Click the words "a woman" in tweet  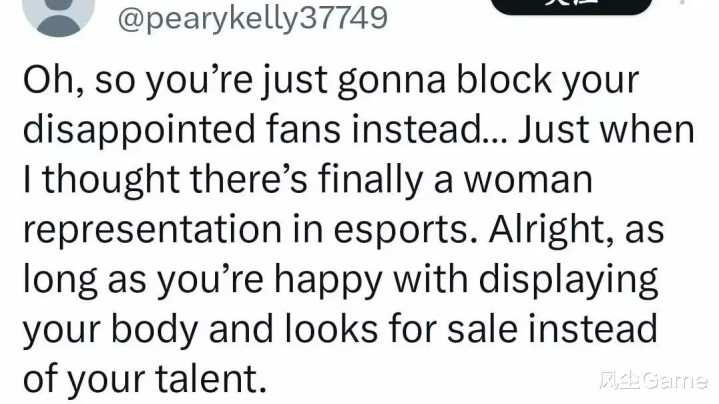coord(513,181)
